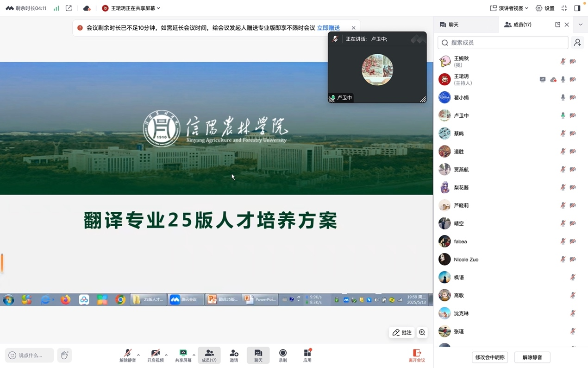Viewport: 588px width, 368px height.
Task: Expand the 演讲者视图 view dropdown
Action: coord(509,8)
